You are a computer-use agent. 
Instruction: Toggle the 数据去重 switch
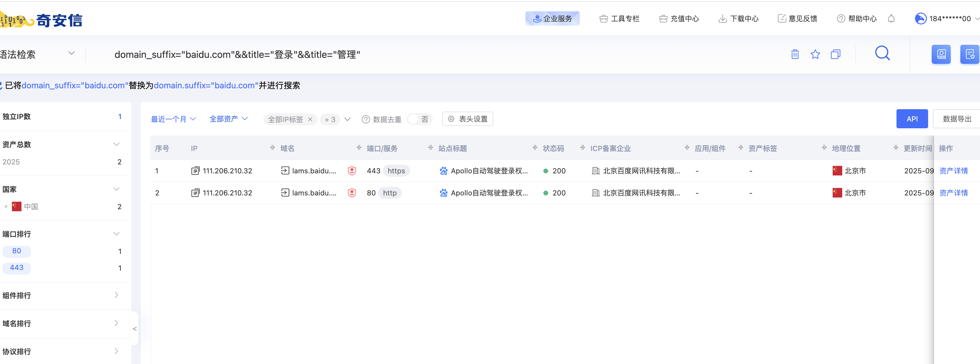420,119
